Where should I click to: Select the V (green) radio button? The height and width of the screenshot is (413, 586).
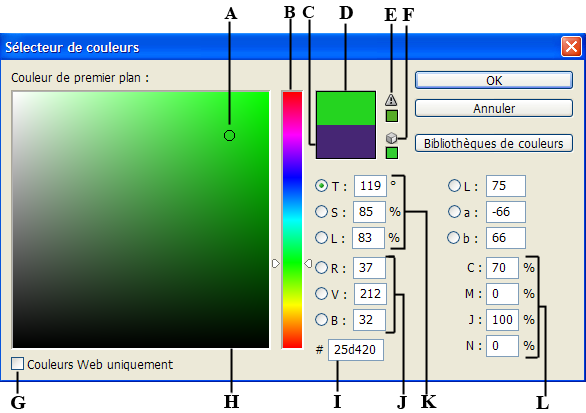point(321,294)
